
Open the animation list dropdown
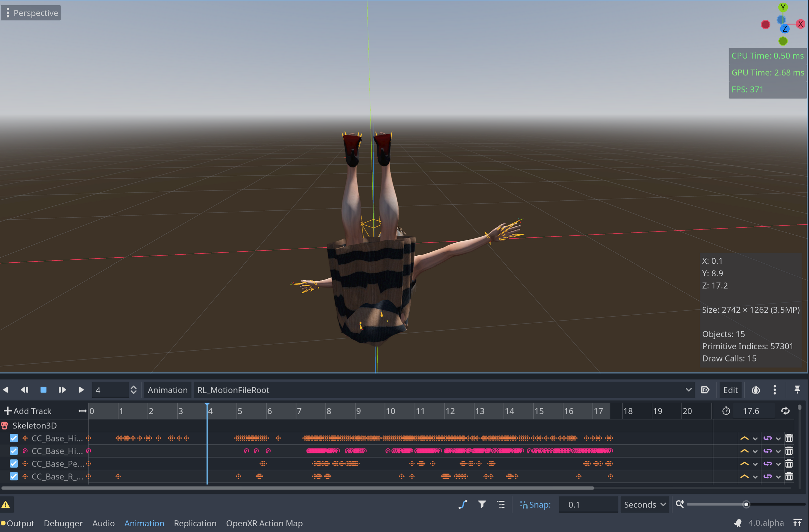point(689,390)
